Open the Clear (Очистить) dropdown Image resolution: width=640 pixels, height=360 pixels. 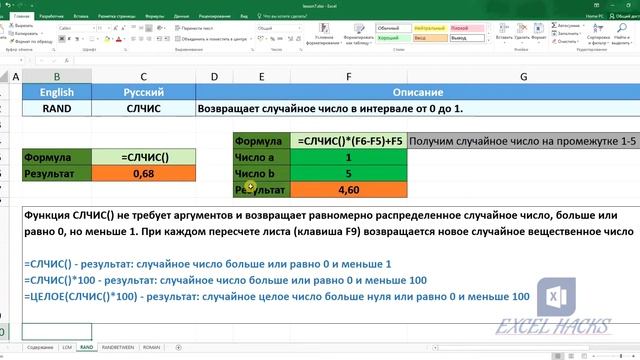click(566, 41)
